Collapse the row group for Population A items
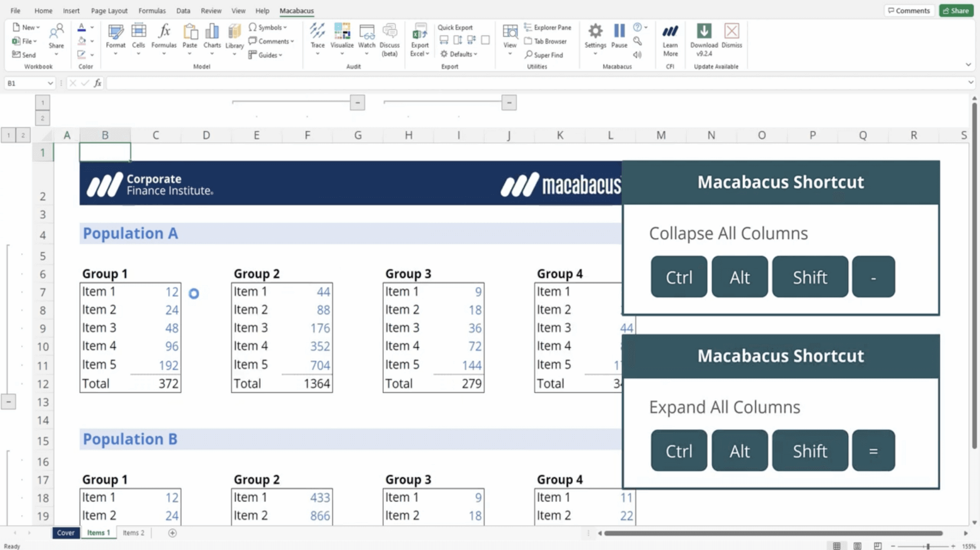The width and height of the screenshot is (980, 550). [8, 401]
